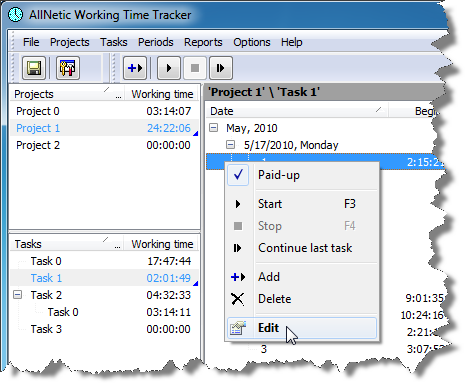Image resolution: width=465 pixels, height=383 pixels.
Task: Toggle the Paid-up checkmark
Action: 238,175
